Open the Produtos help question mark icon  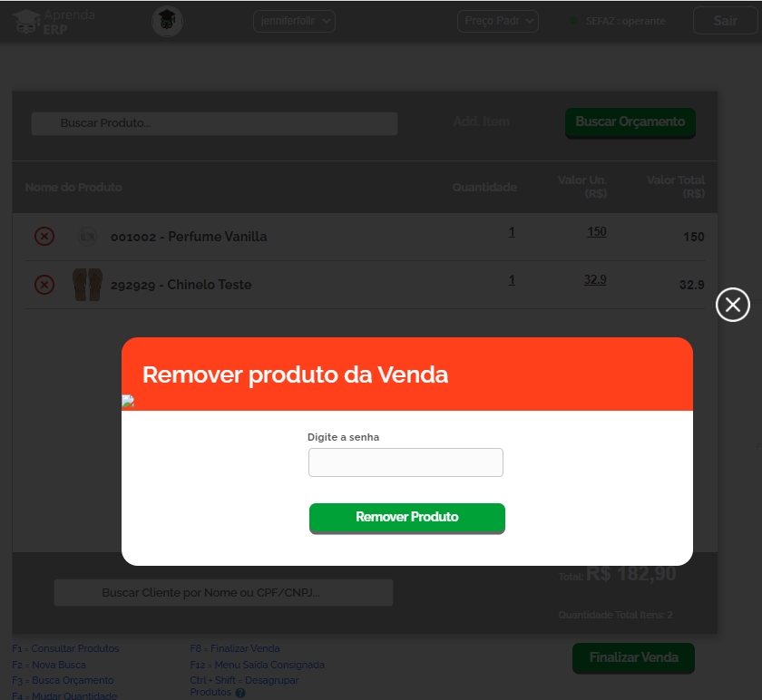(x=240, y=693)
